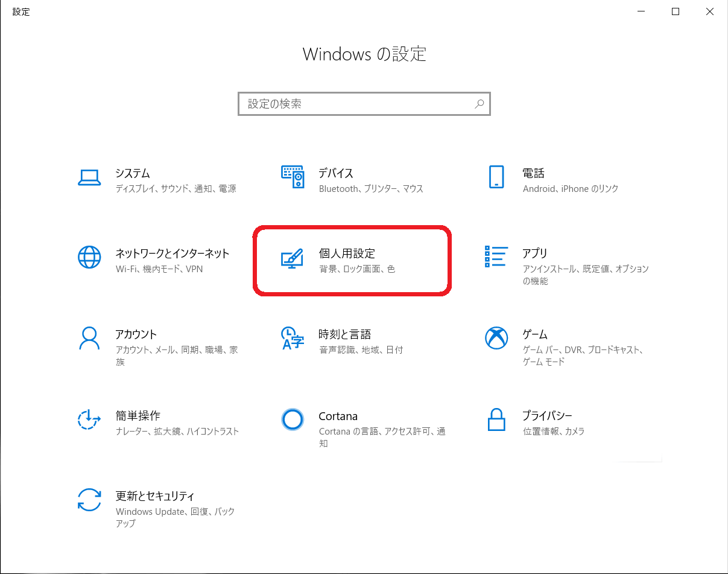Click '背景、ロック画面、色' description
Screen dimensions: 728x574
pos(357,269)
